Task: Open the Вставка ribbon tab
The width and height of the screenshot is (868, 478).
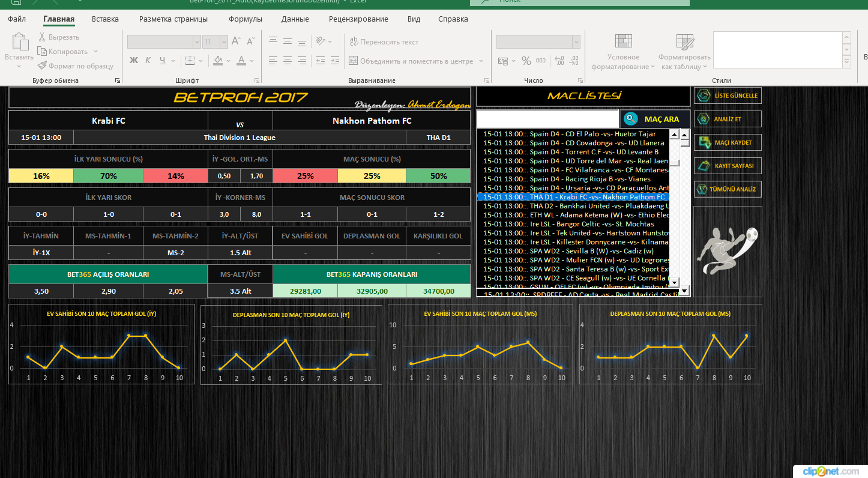Action: [x=105, y=19]
